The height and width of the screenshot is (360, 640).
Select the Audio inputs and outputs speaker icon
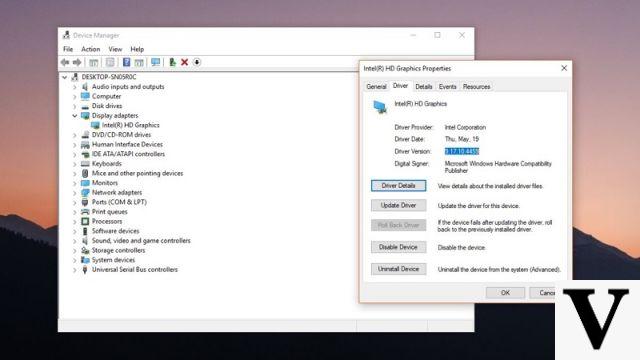pyautogui.click(x=85, y=87)
